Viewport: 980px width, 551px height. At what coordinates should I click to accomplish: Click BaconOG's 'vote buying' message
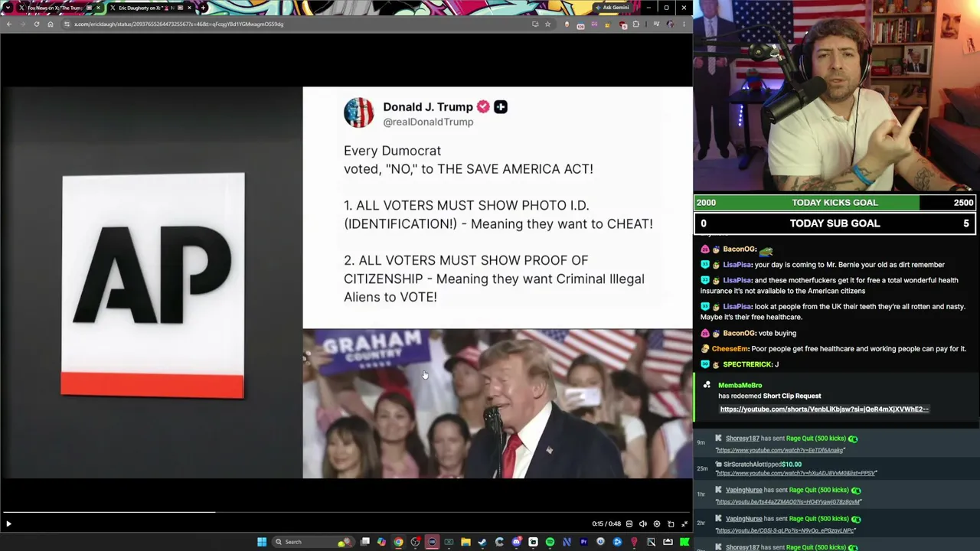tap(777, 333)
